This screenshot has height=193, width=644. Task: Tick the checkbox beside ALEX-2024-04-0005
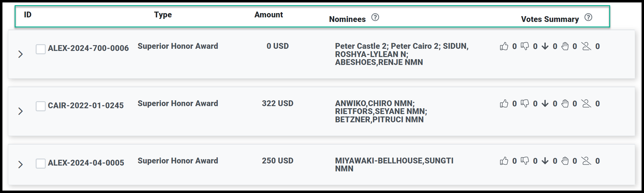tap(41, 163)
